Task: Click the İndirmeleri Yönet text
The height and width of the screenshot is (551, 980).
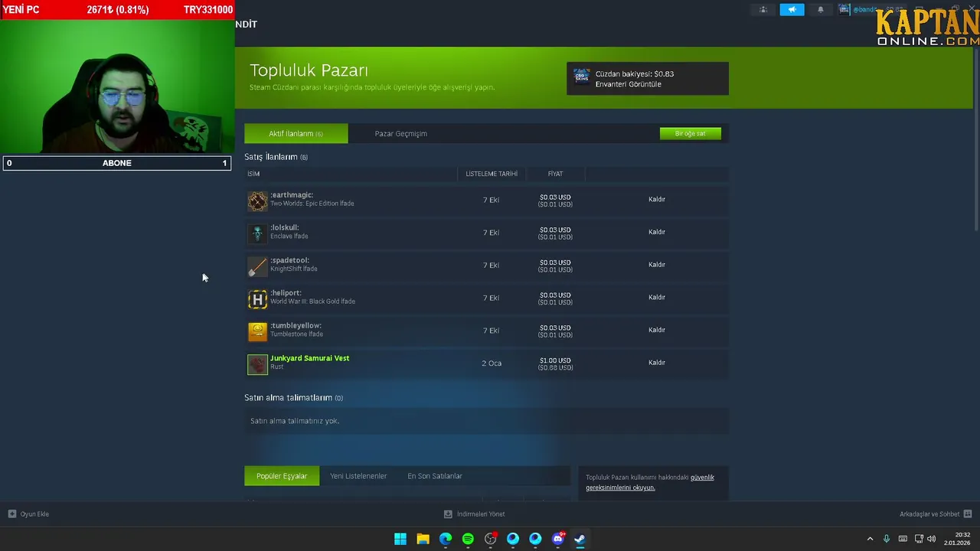Action: tap(481, 514)
